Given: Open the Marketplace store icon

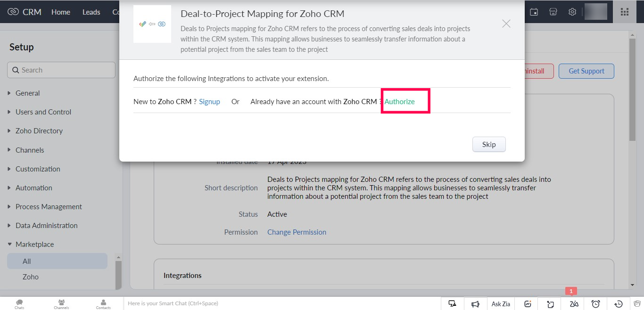Looking at the screenshot, I should 553,12.
